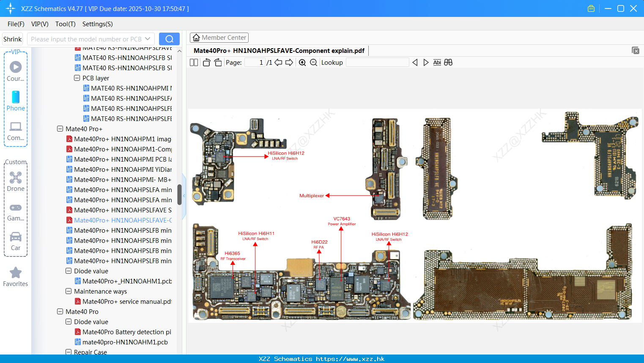Image resolution: width=644 pixels, height=363 pixels.
Task: Find next lookup match triangle
Action: 426,63
